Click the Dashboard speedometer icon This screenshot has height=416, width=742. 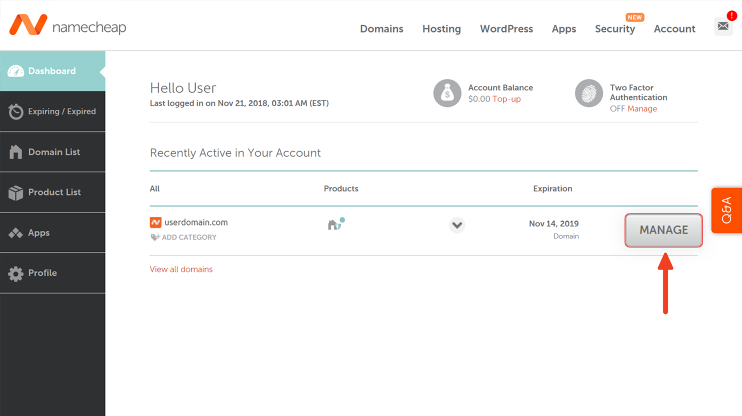(x=16, y=71)
